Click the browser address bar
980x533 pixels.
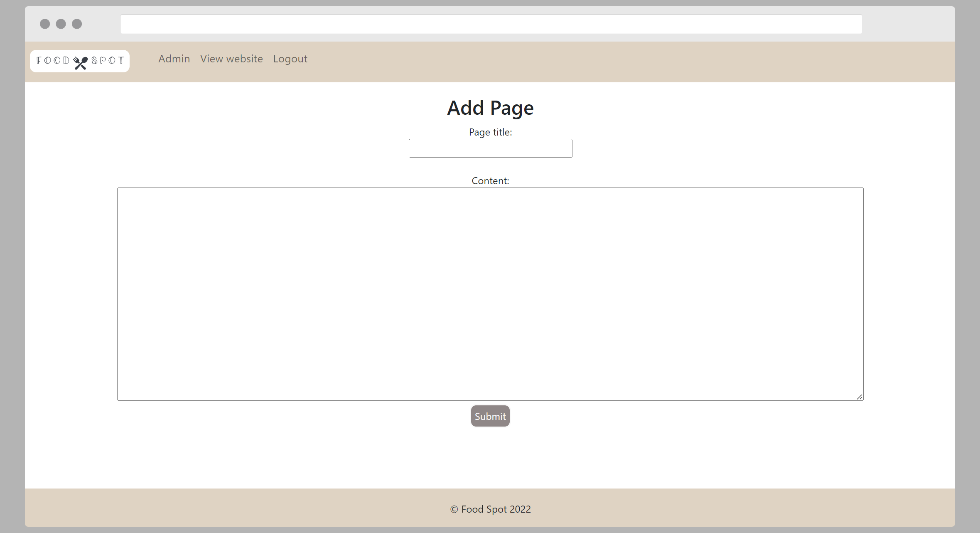(491, 24)
